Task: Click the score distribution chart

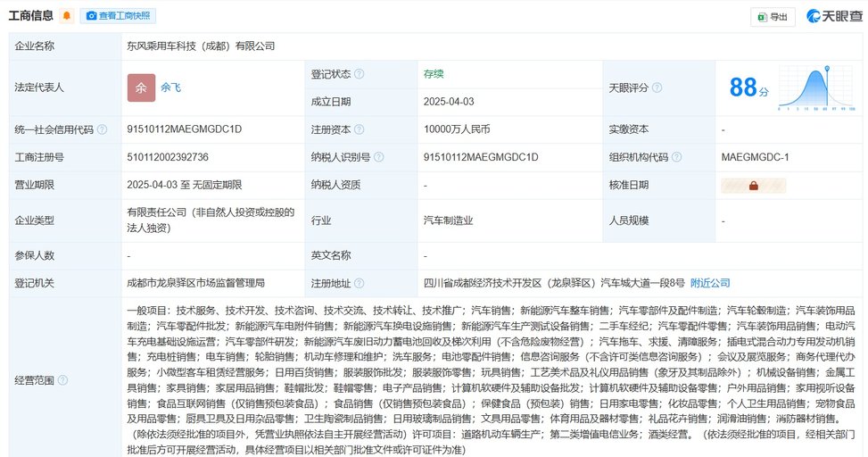Action: pyautogui.click(x=816, y=87)
